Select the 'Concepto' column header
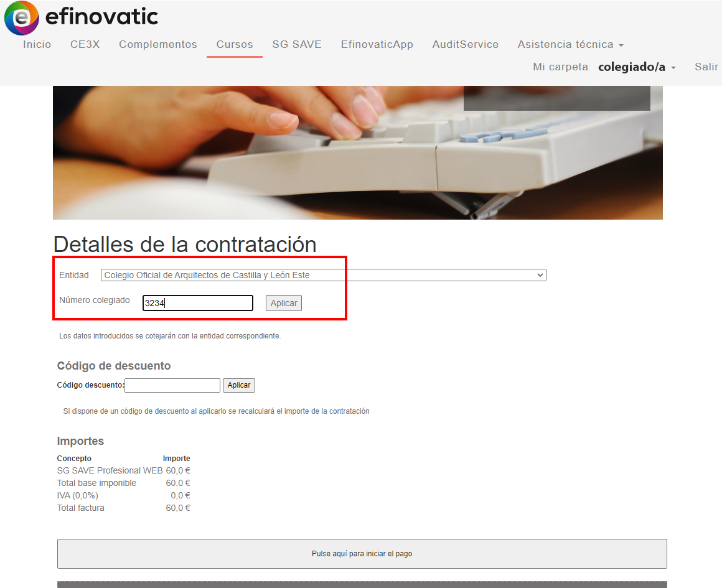The image size is (722, 588). click(74, 459)
